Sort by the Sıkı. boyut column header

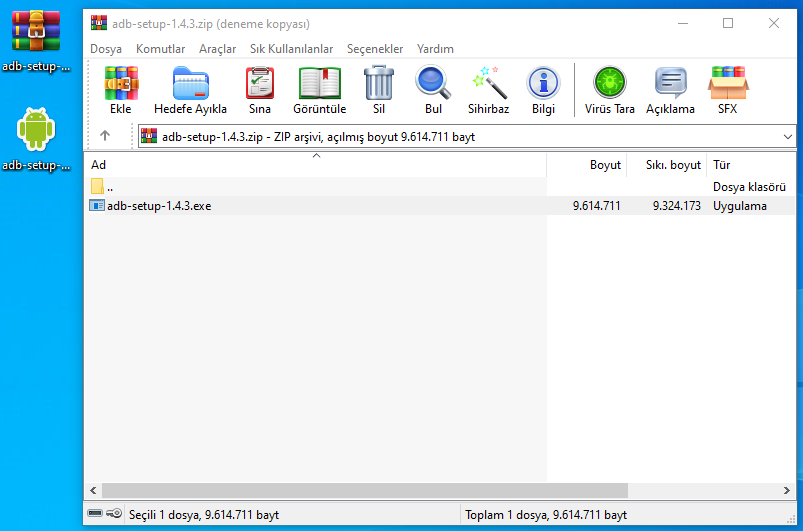tap(666, 165)
